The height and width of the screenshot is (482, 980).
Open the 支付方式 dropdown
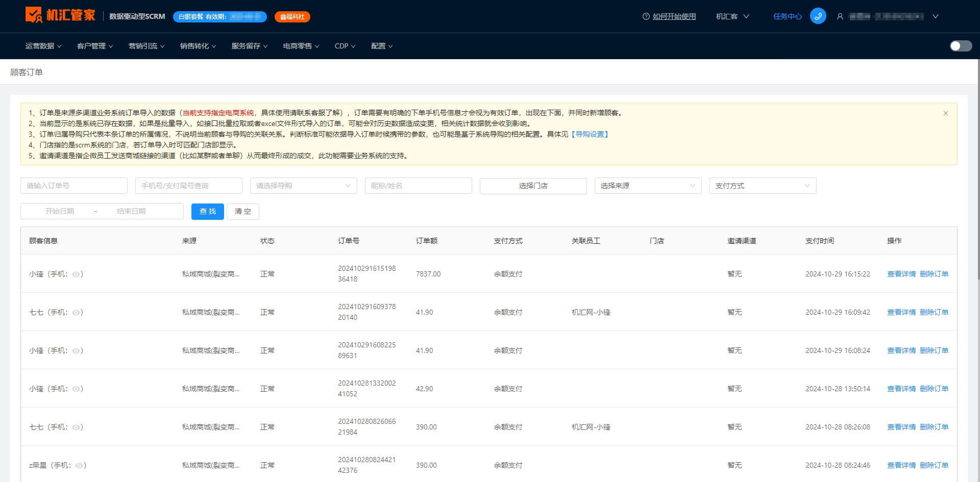(763, 186)
